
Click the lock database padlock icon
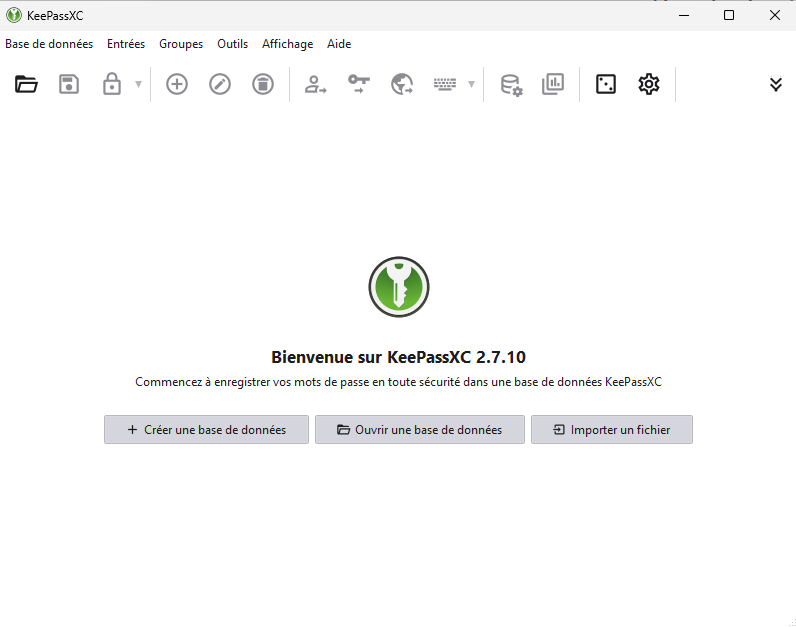pos(112,84)
